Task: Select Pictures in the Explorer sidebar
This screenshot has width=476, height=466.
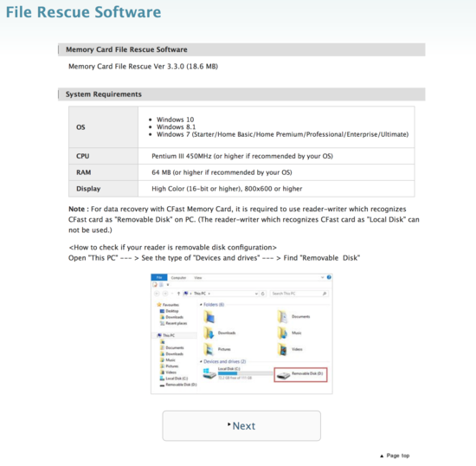Action: [169, 366]
